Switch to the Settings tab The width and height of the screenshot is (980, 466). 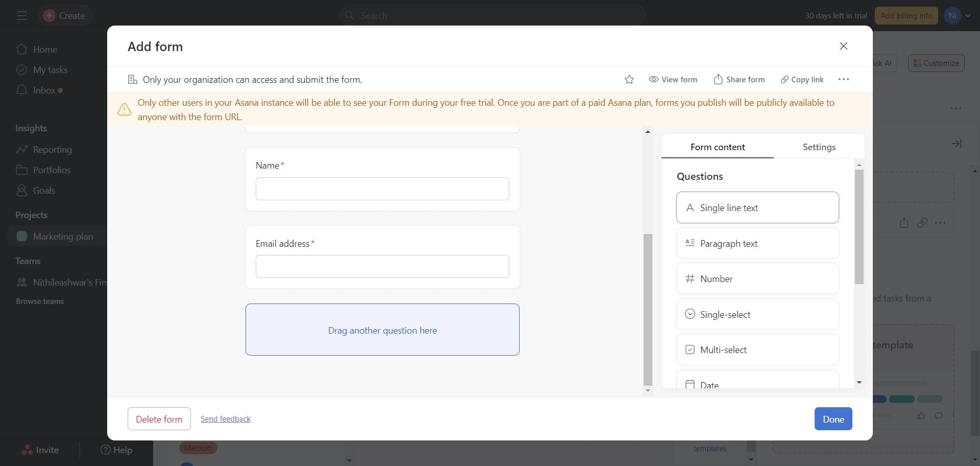[x=819, y=147]
